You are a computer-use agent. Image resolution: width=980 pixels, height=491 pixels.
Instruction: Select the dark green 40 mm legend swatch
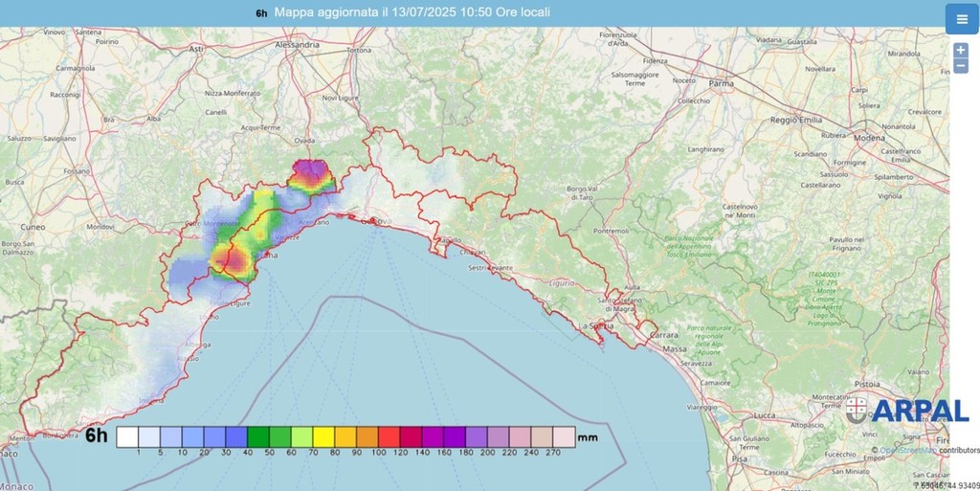pyautogui.click(x=258, y=436)
